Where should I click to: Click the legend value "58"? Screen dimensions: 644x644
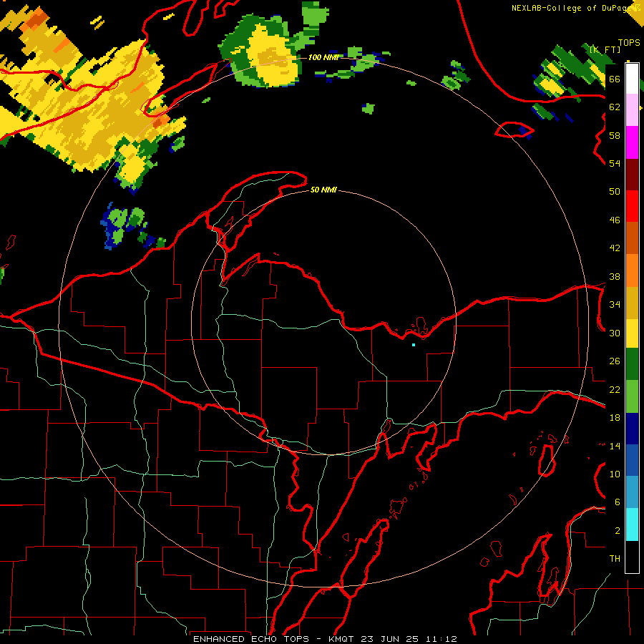(x=615, y=135)
